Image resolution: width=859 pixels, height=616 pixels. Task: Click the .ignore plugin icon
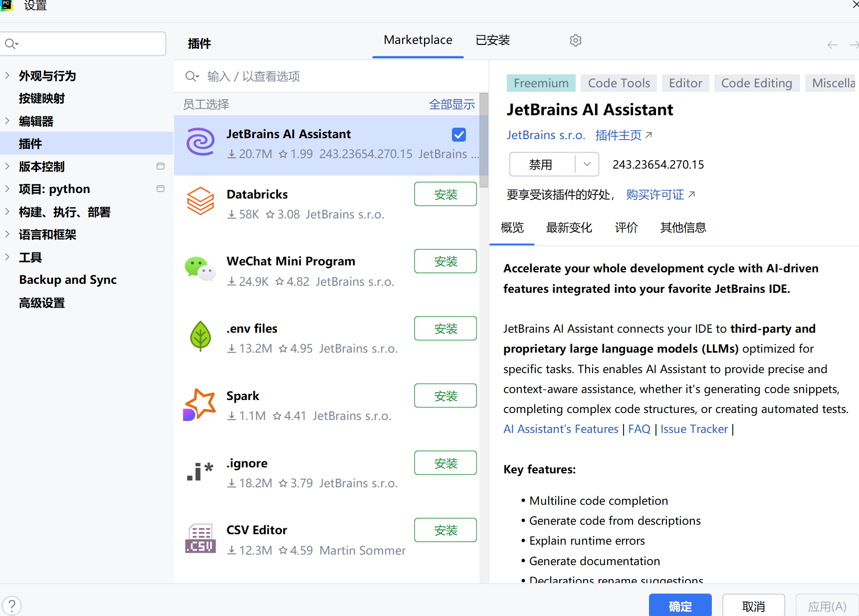[200, 471]
